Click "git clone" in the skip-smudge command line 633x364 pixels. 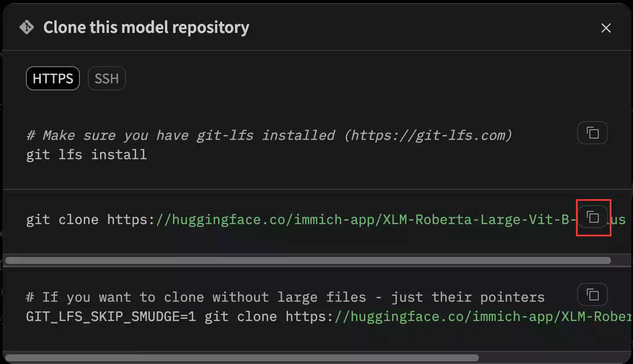point(241,316)
